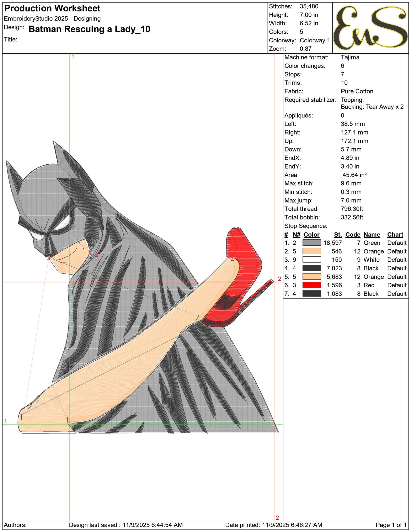The height and width of the screenshot is (532, 411).
Task: Click the black swatch in stop 7
Action: [x=312, y=293]
